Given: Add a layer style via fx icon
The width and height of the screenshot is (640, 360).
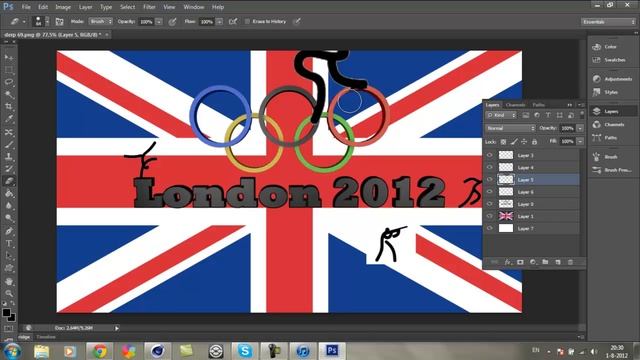Looking at the screenshot, I should coord(507,262).
